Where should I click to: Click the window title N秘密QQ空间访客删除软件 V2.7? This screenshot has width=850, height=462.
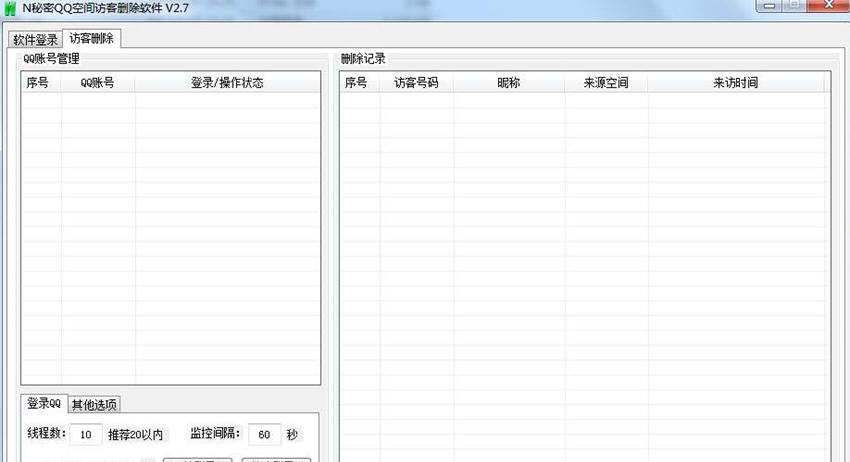pos(105,8)
